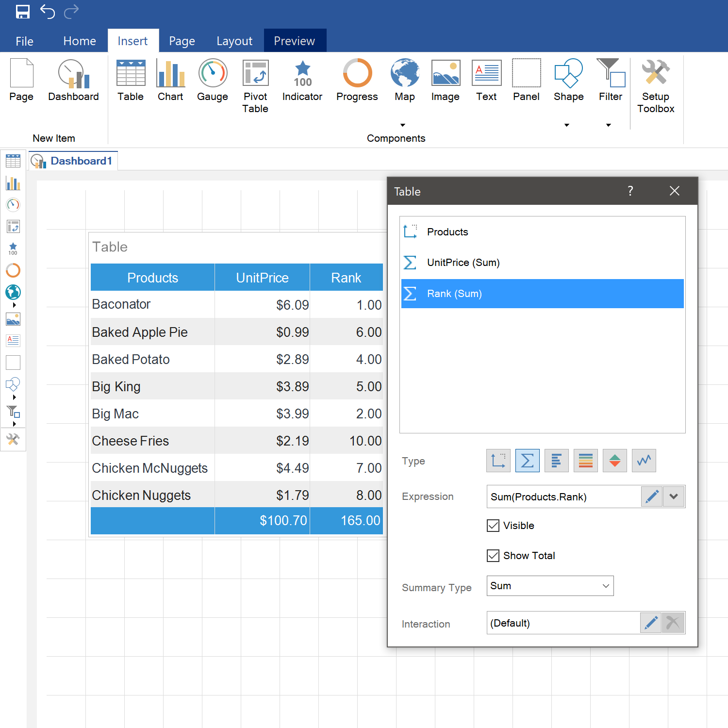Viewport: 728px width, 728px height.
Task: Expand Filter options arrow in left sidebar
Action: tap(15, 424)
